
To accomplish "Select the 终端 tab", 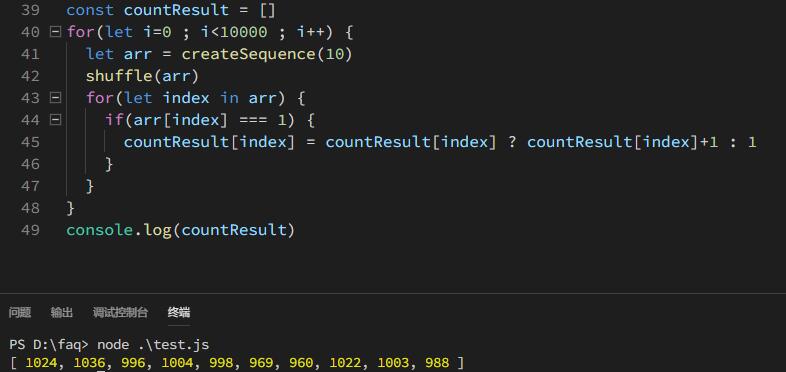I will 179,313.
